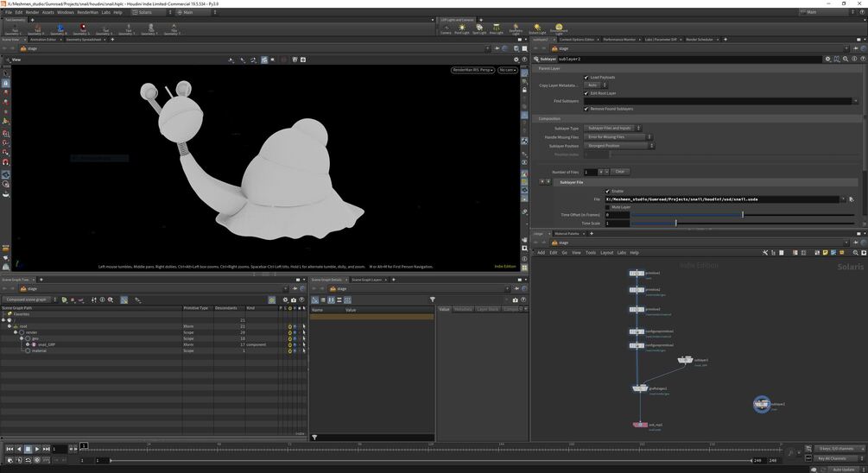The height and width of the screenshot is (473, 868).
Task: Open Add menu in network view
Action: (x=541, y=253)
